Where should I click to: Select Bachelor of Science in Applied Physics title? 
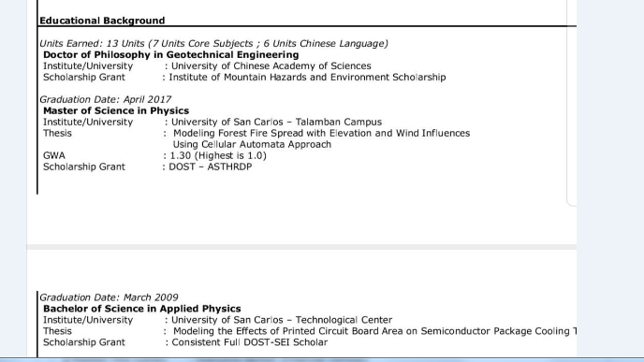tap(141, 309)
